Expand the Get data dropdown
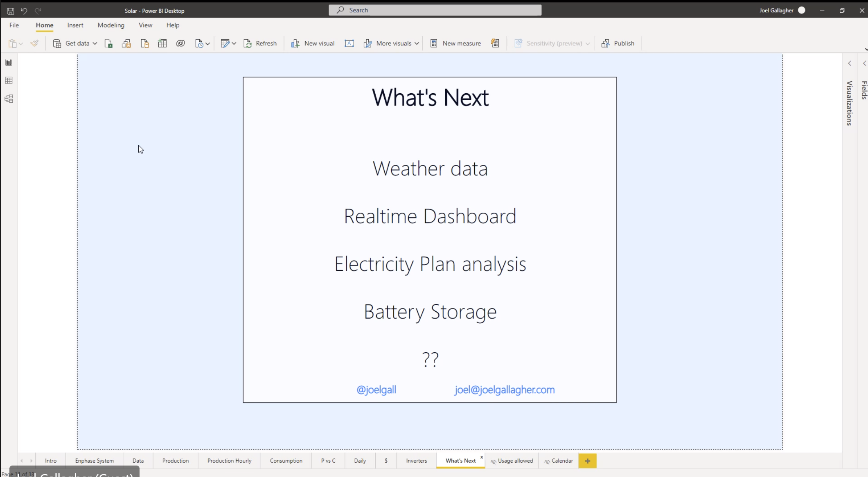 95,43
